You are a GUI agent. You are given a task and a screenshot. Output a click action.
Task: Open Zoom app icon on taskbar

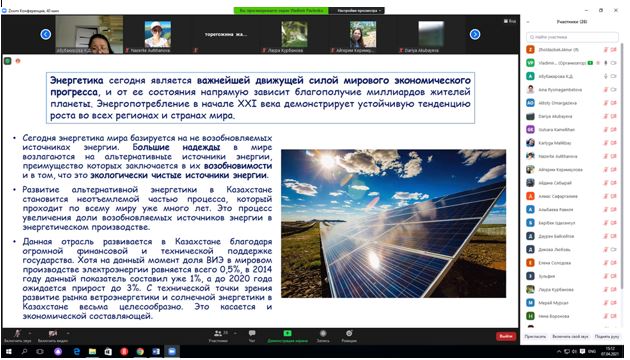click(x=172, y=352)
